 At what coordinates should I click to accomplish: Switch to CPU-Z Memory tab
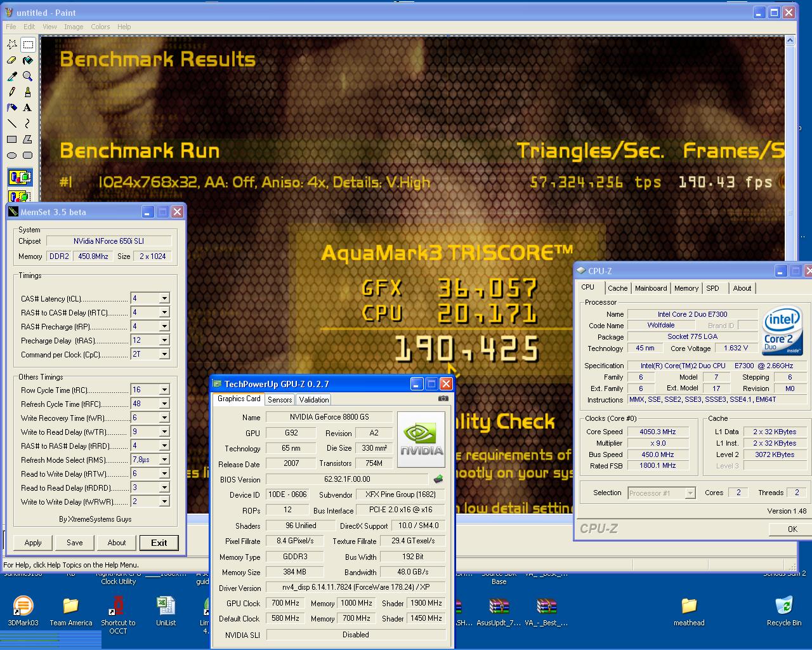[686, 288]
